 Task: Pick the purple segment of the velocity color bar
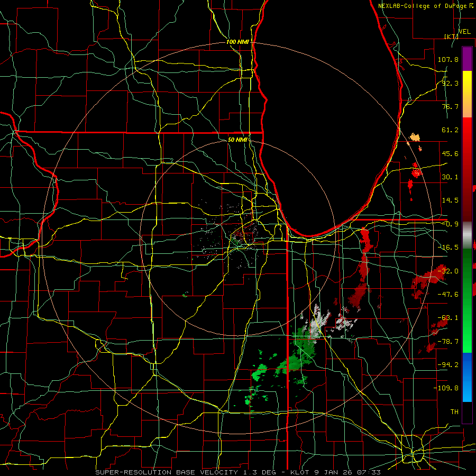467,59
